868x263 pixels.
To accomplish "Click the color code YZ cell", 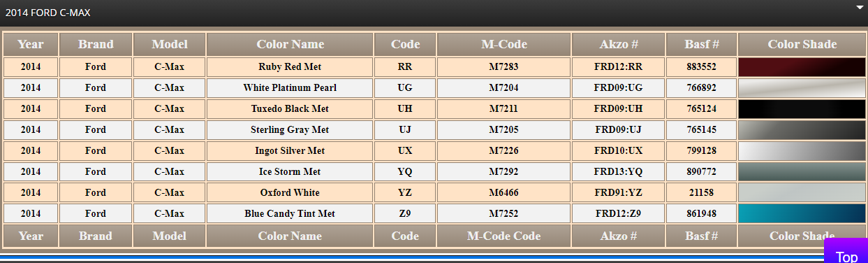I will pyautogui.click(x=406, y=193).
